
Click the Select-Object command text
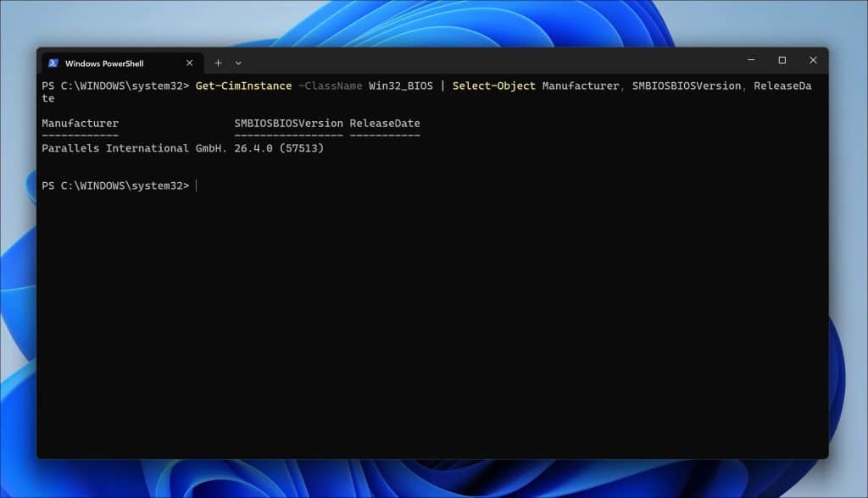click(x=494, y=86)
